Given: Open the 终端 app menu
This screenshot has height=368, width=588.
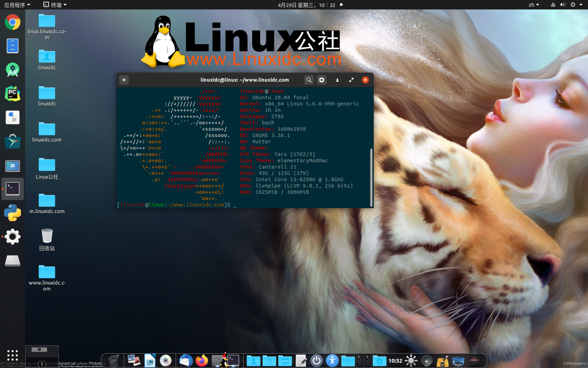Looking at the screenshot, I should click(55, 5).
